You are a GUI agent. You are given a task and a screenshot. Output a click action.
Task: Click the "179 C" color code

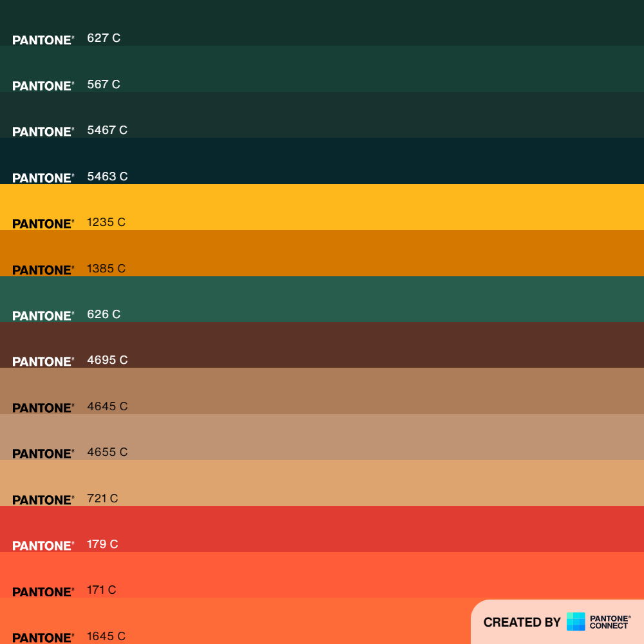click(102, 544)
